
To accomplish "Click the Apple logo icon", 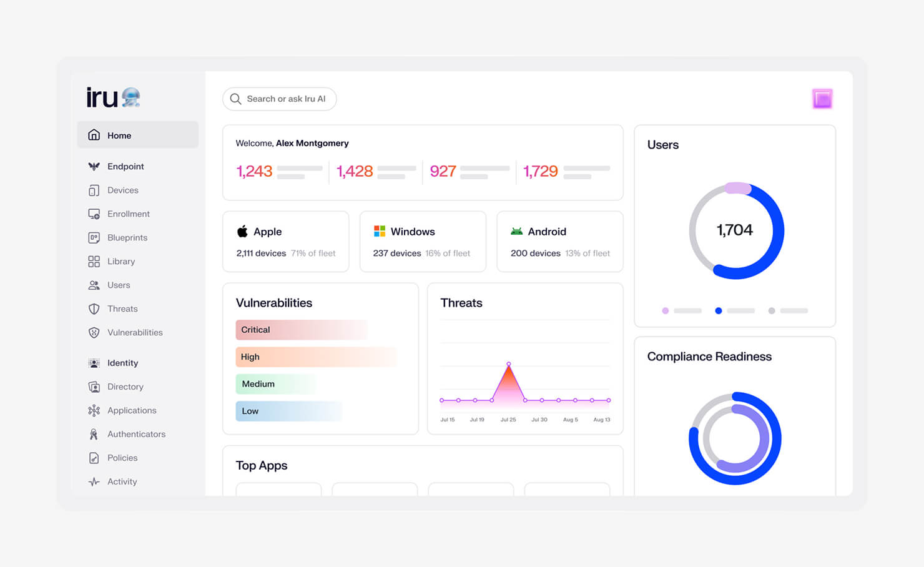I will [242, 231].
